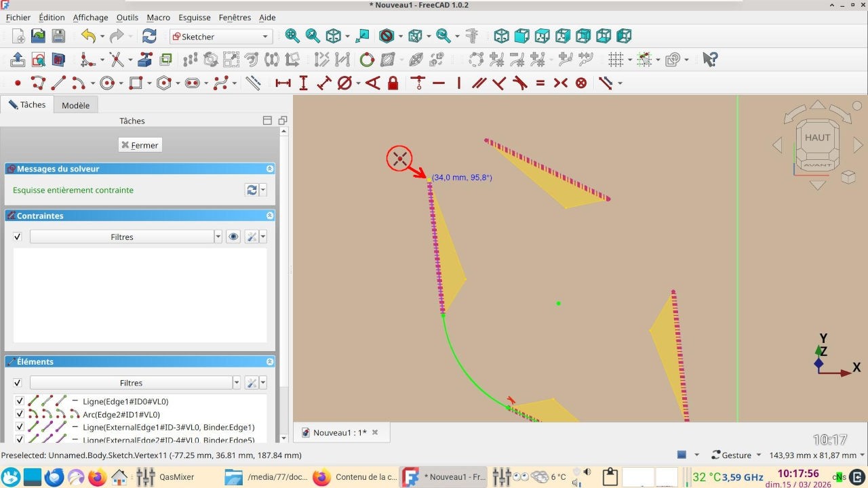Screen dimensions: 868x488
Task: Uncheck the Arc(Edge2#ID1#VL0) checkbox
Action: point(20,414)
